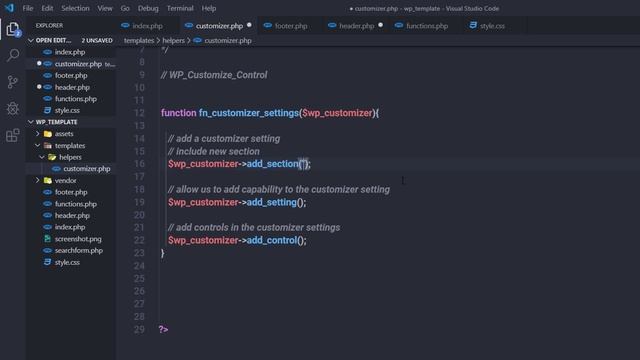The width and height of the screenshot is (640, 360).
Task: Expand the vendor folder
Action: click(x=38, y=180)
